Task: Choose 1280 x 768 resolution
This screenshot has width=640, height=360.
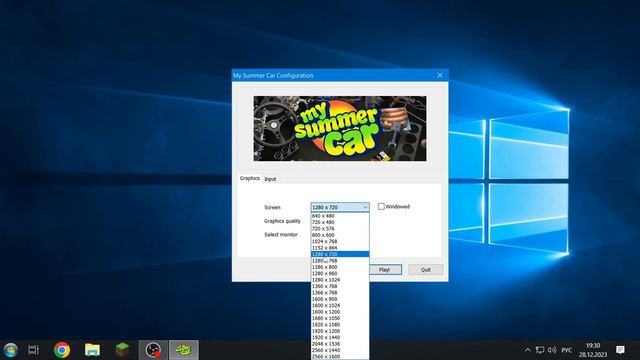Action: point(340,261)
